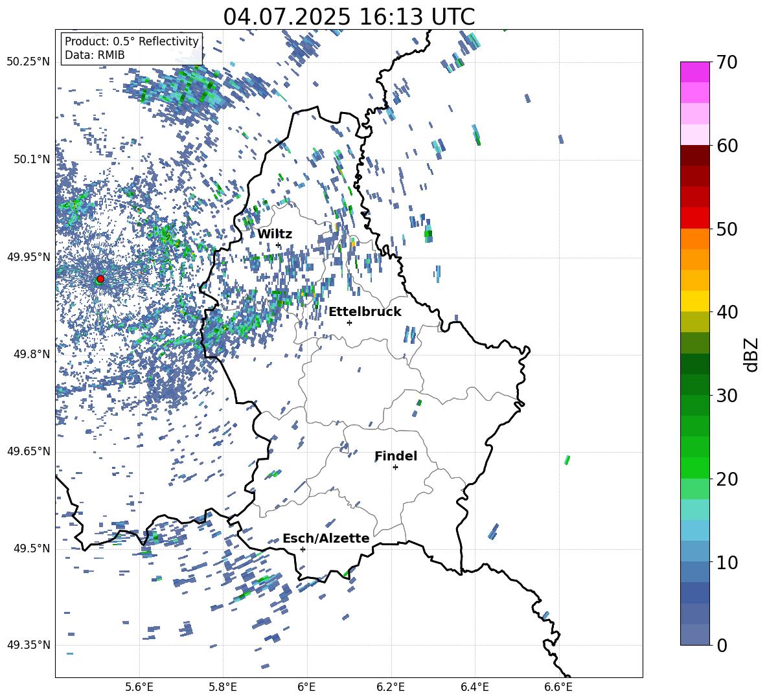Click the 50.25°N latitude label

click(29, 62)
